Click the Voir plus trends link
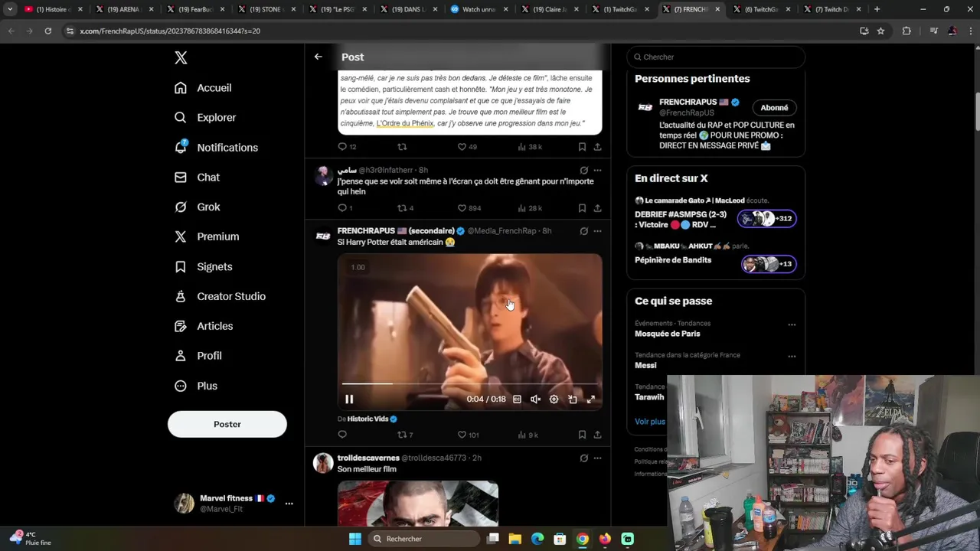The width and height of the screenshot is (980, 551). 650,422
